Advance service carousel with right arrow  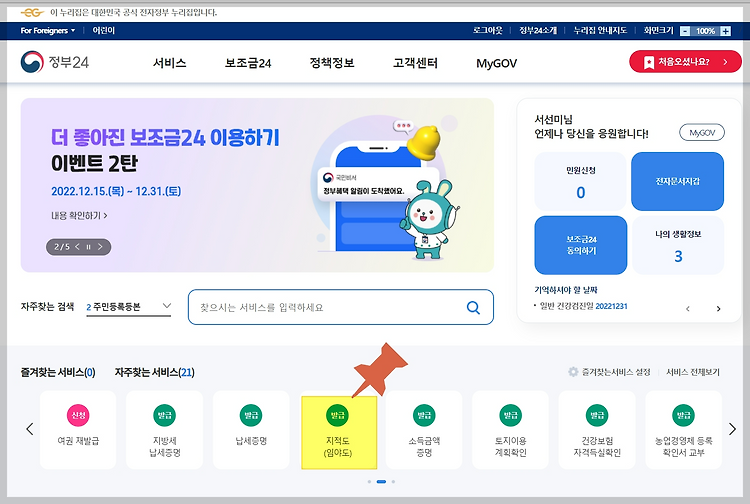(732, 429)
